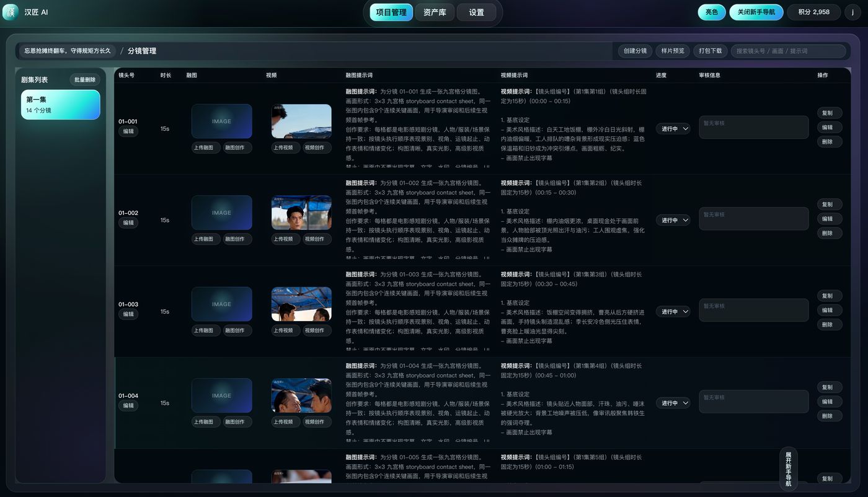The height and width of the screenshot is (497, 868).
Task: Click 复制 for shot 01-004 row
Action: coord(830,387)
